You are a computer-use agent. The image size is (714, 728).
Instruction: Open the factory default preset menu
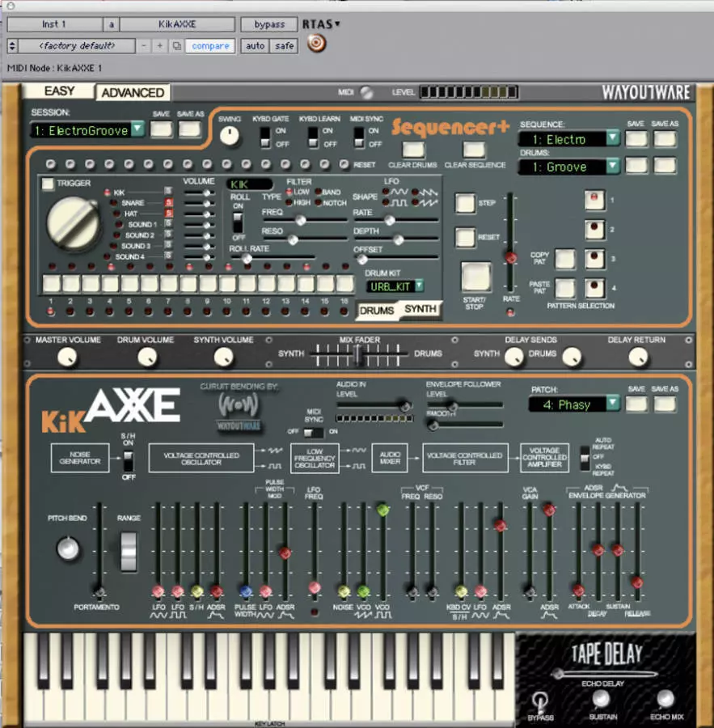(77, 46)
